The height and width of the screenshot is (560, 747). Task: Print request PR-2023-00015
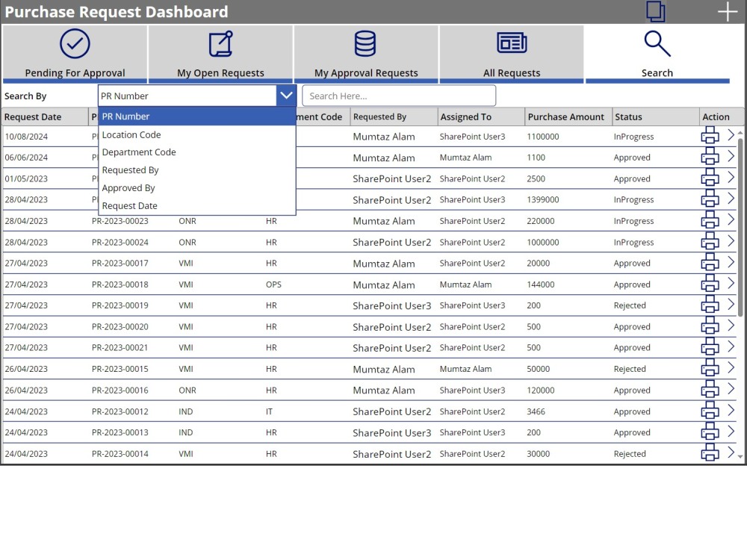click(710, 367)
